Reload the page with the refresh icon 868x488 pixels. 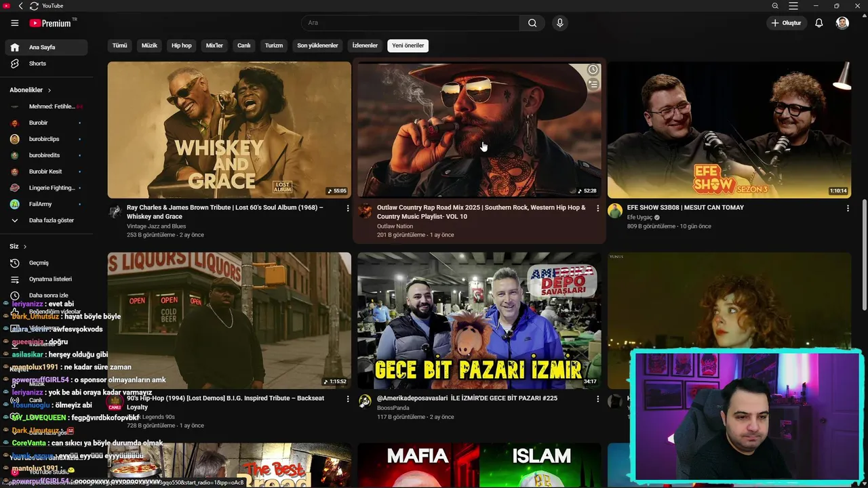pyautogui.click(x=34, y=6)
